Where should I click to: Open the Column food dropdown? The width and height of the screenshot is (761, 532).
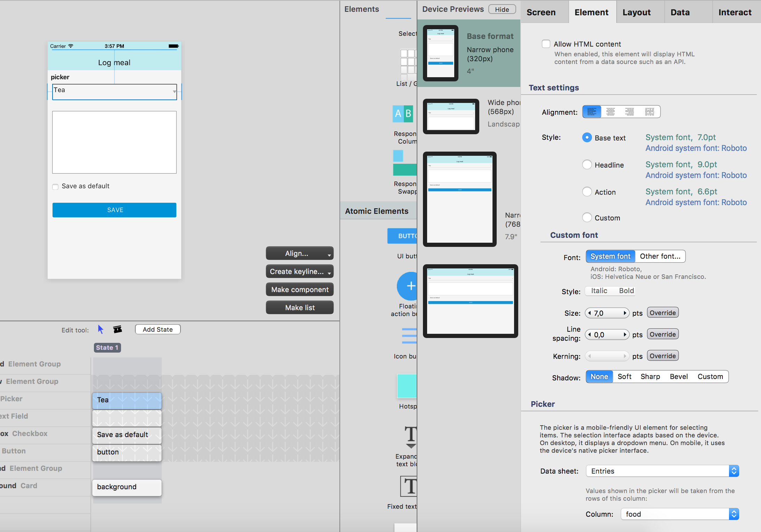pos(680,514)
